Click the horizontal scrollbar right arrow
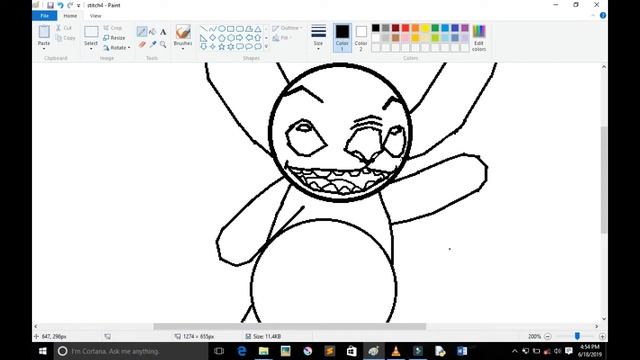Viewport: 640px width, 360px height. (597, 326)
